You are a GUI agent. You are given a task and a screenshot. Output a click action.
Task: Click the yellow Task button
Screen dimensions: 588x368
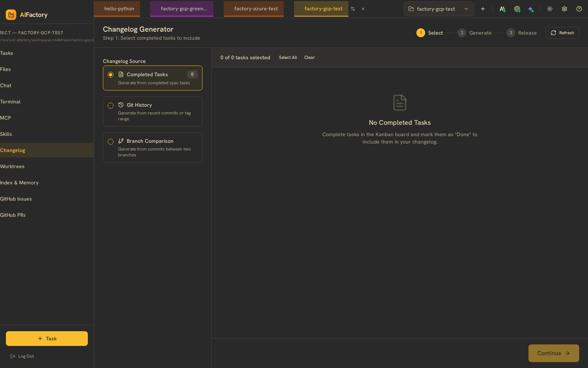[47, 339]
